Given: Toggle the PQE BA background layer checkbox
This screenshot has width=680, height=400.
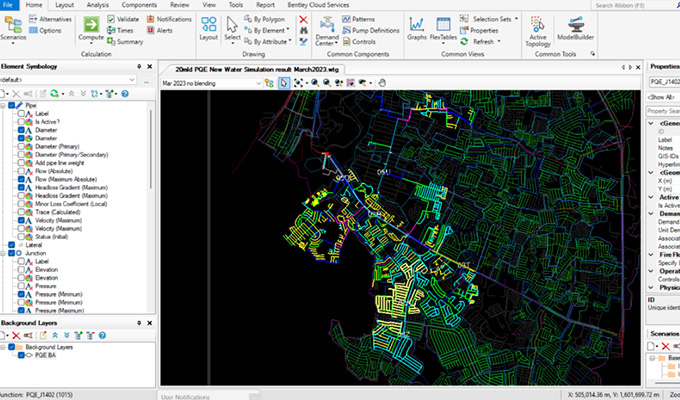Looking at the screenshot, I should [x=21, y=355].
